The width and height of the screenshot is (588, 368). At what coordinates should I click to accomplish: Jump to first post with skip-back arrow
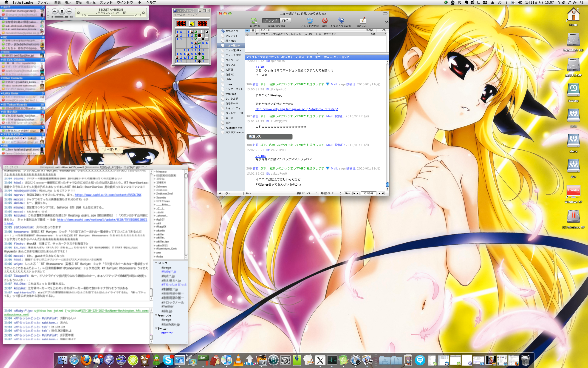(x=354, y=193)
